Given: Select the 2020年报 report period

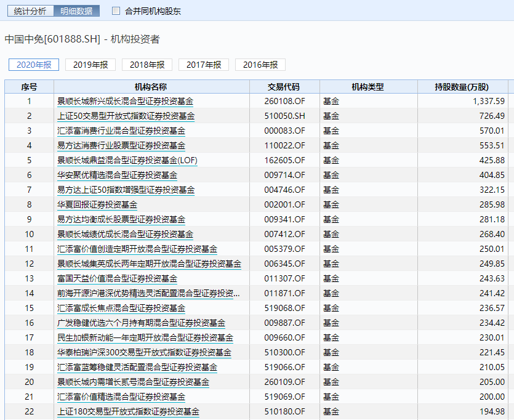Looking at the screenshot, I should pos(34,65).
